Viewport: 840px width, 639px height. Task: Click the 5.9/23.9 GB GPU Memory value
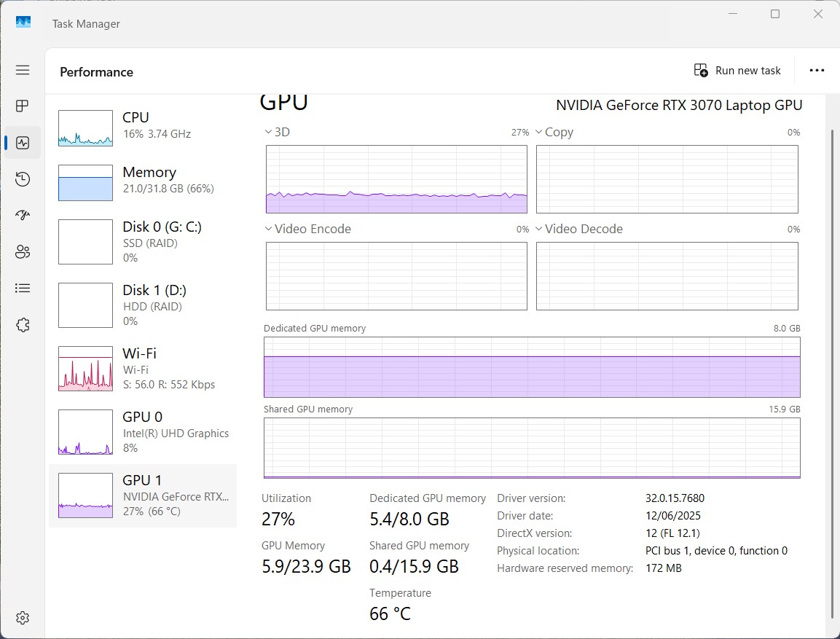[306, 566]
